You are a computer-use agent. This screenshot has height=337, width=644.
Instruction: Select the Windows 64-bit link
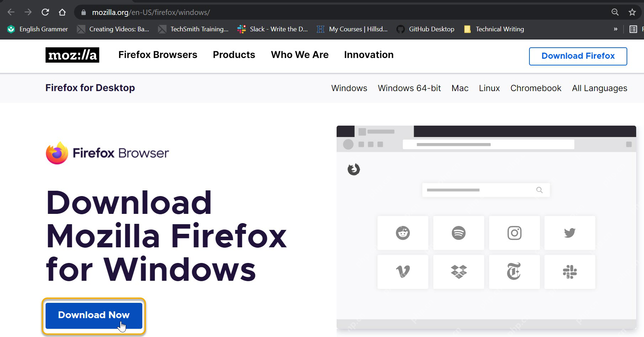pos(409,88)
